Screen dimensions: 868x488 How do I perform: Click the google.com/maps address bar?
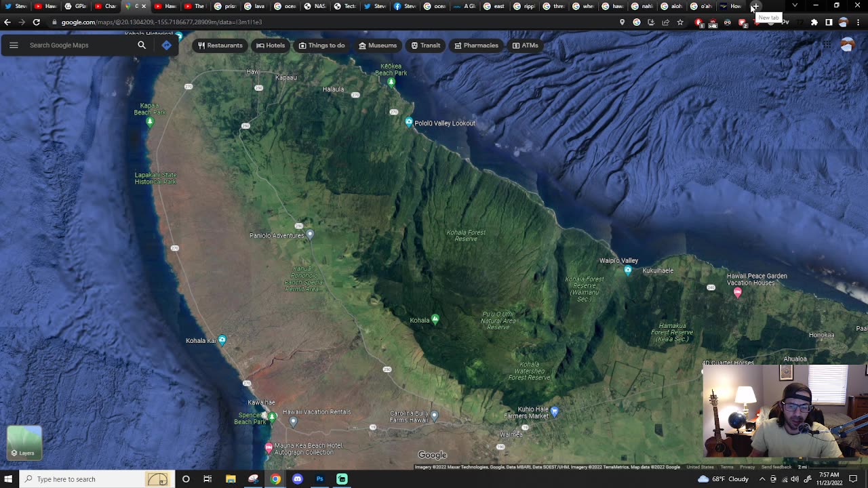pyautogui.click(x=325, y=22)
